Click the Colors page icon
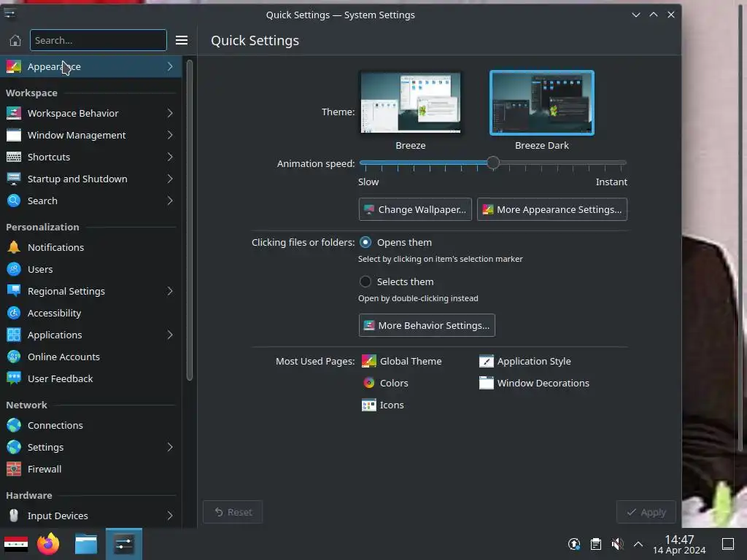Viewport: 747px width, 560px height. (x=368, y=384)
